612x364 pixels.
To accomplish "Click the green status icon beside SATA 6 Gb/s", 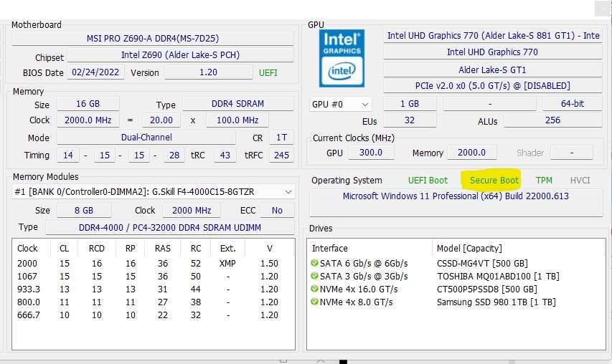I will (314, 263).
